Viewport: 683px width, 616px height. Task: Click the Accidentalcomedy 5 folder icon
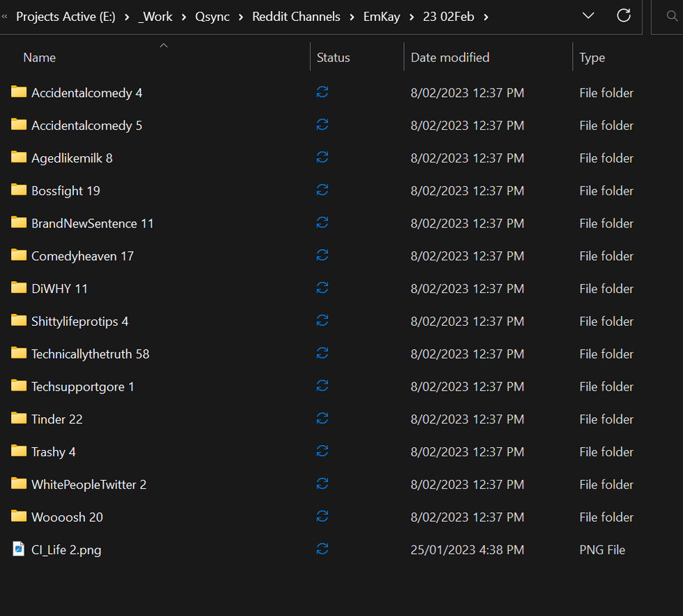(19, 125)
